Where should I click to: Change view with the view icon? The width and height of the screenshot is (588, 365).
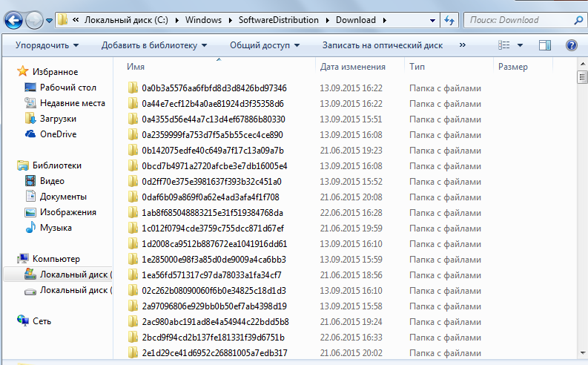[x=504, y=45]
